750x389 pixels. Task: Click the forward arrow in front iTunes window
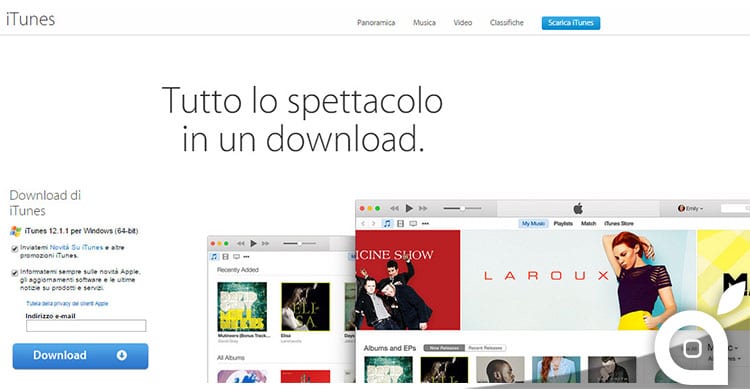(373, 223)
